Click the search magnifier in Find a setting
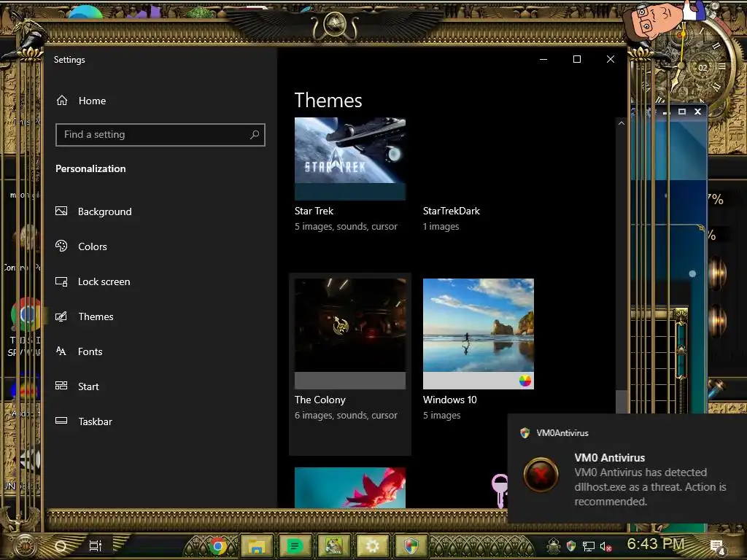The height and width of the screenshot is (560, 747). [255, 135]
